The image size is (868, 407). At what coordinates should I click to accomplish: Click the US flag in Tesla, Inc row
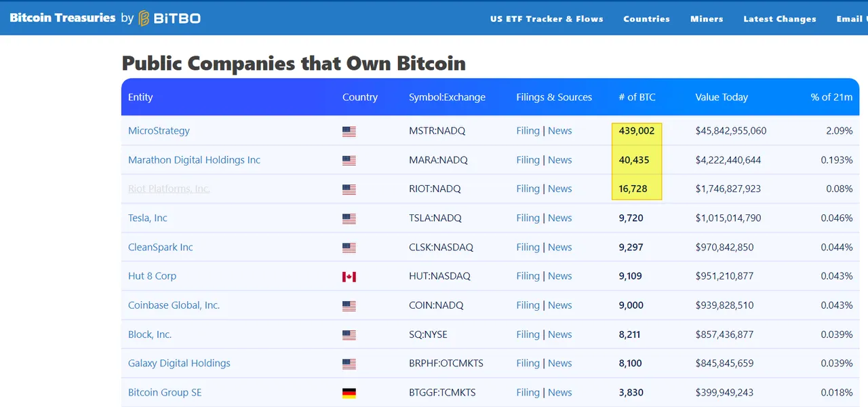(349, 218)
